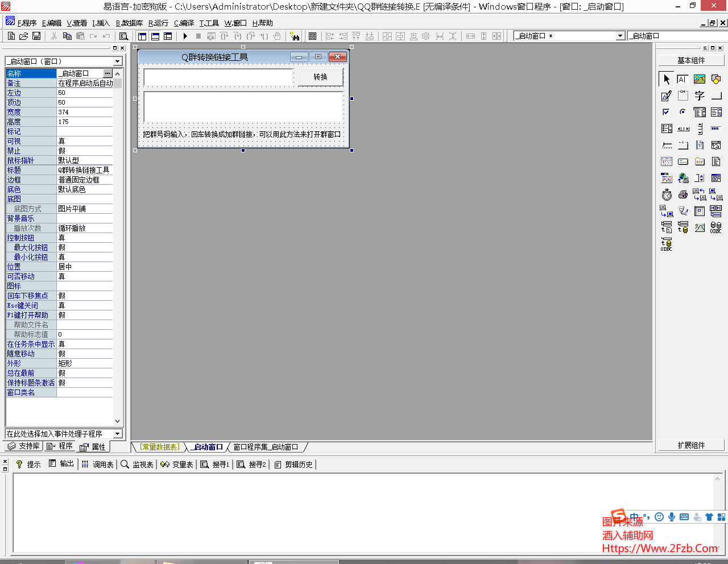Screen dimensions: 728x564
Task: Open the V.查看 menu
Action: point(77,23)
